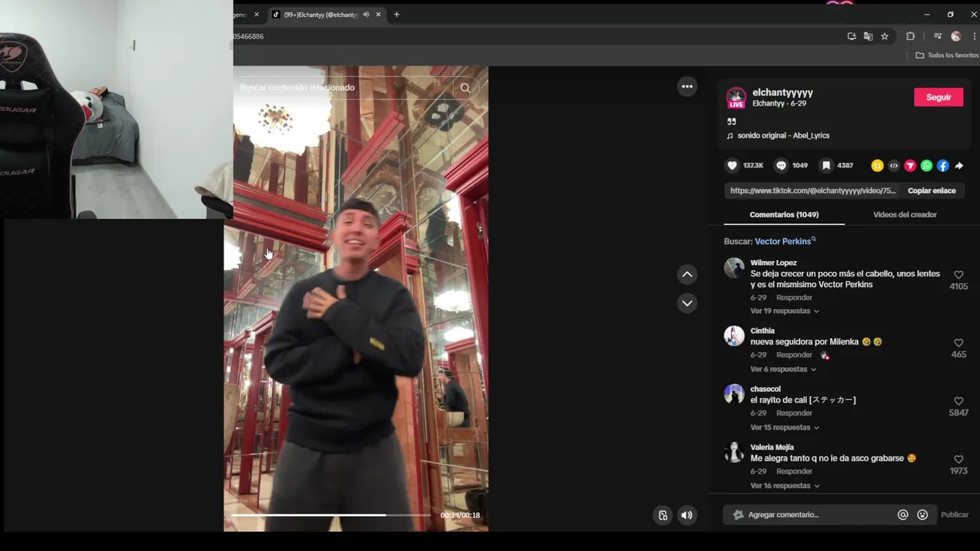The image size is (980, 551).
Task: Bookmark this page with the star icon
Action: coord(884,36)
